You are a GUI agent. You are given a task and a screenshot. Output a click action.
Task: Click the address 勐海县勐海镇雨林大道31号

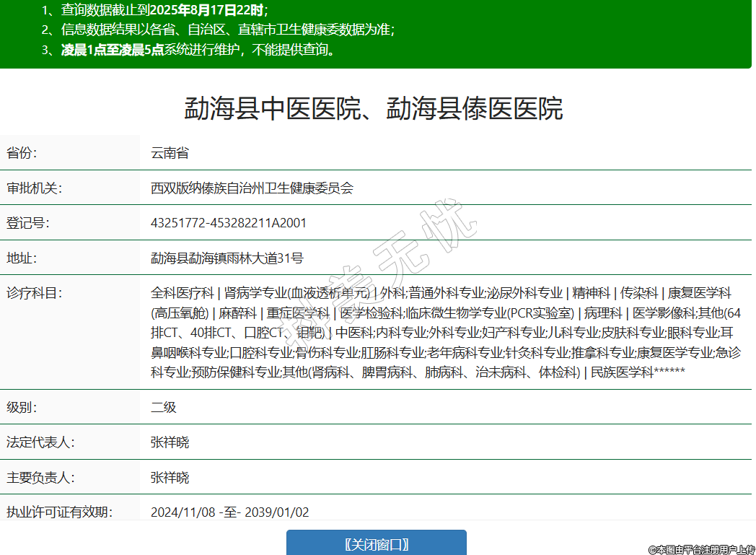(x=227, y=258)
